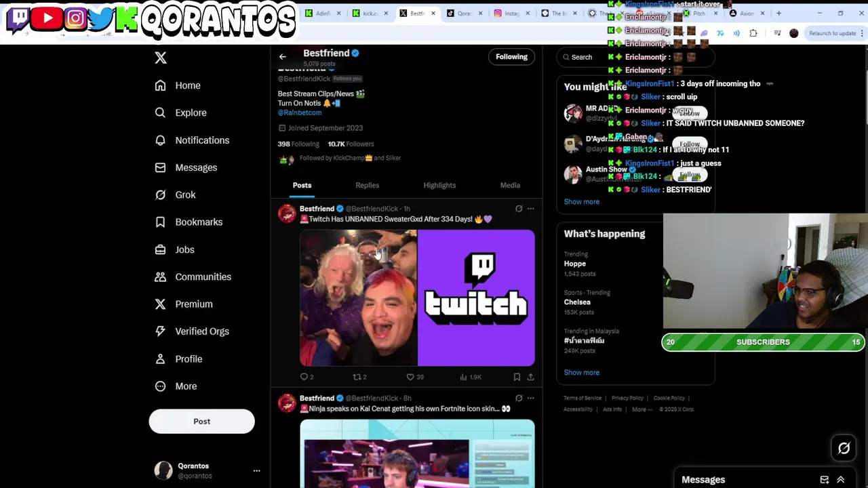The height and width of the screenshot is (488, 868).
Task: Open the Chrome three-dot menu
Action: (x=861, y=33)
